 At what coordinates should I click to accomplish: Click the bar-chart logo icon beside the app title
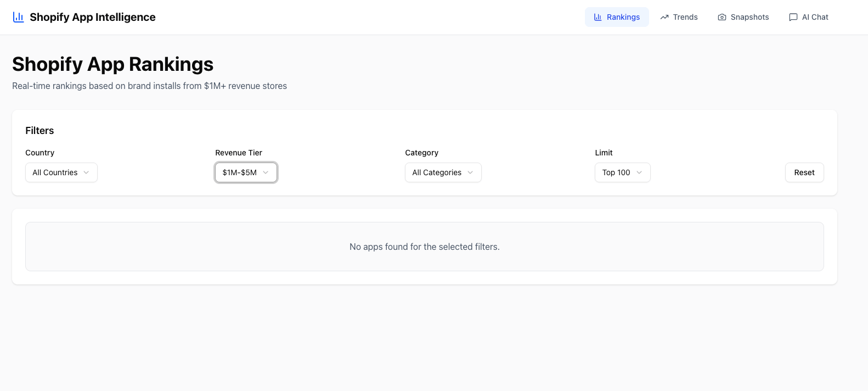pyautogui.click(x=18, y=17)
